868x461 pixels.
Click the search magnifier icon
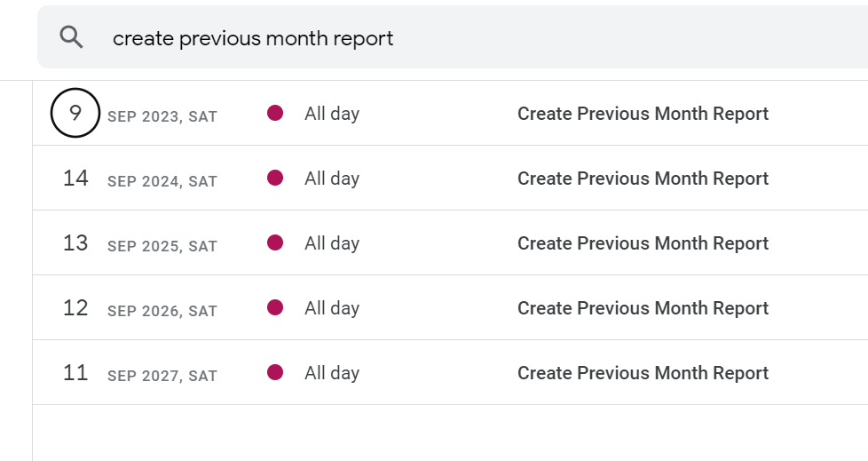72,37
